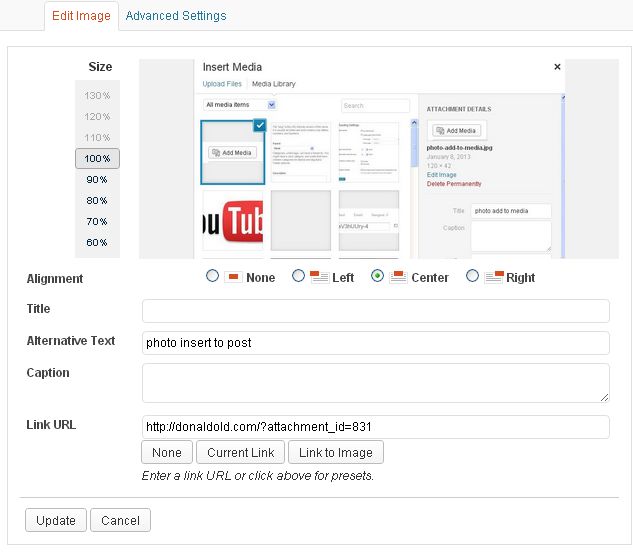This screenshot has height=555, width=633.
Task: Open the All media items dropdown
Action: click(x=240, y=104)
